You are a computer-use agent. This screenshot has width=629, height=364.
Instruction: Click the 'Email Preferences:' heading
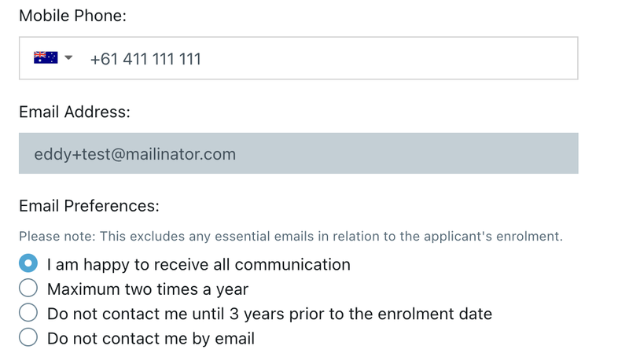click(x=89, y=206)
